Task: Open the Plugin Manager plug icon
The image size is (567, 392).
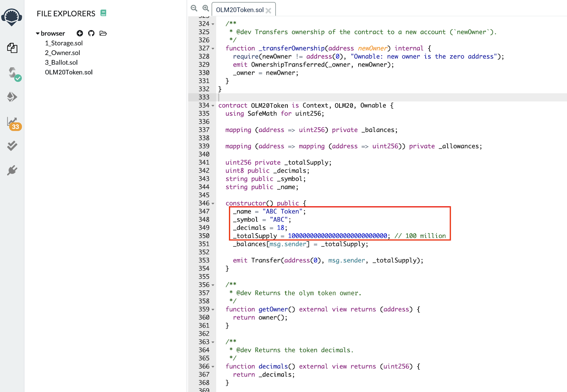Action: (x=12, y=170)
